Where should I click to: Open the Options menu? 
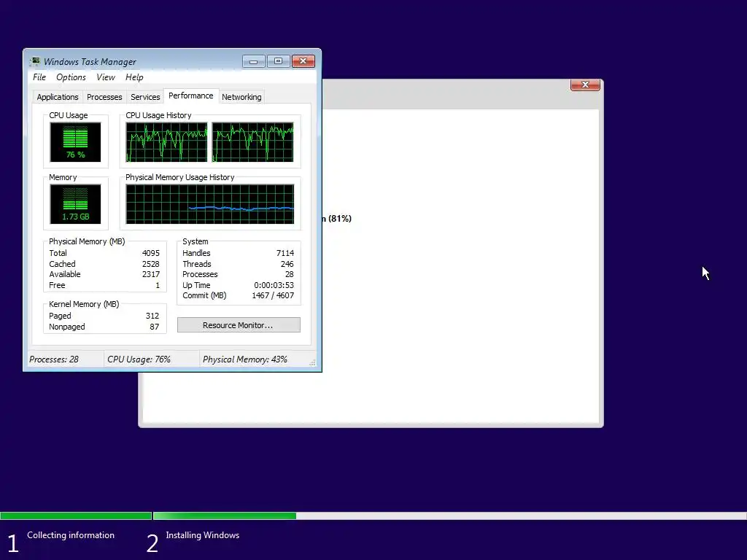tap(71, 77)
